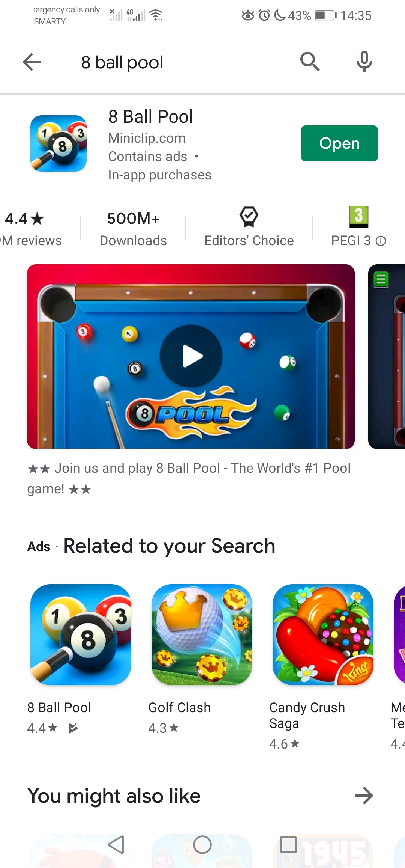This screenshot has height=868, width=405.
Task: Open the Miniclip.com developer link
Action: coord(147,138)
